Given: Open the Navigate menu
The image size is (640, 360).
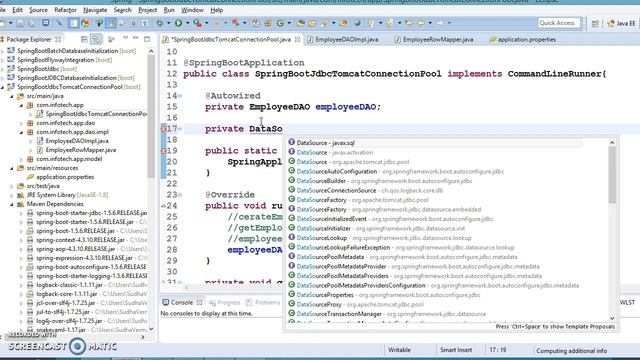Looking at the screenshot, I should pos(95,10).
